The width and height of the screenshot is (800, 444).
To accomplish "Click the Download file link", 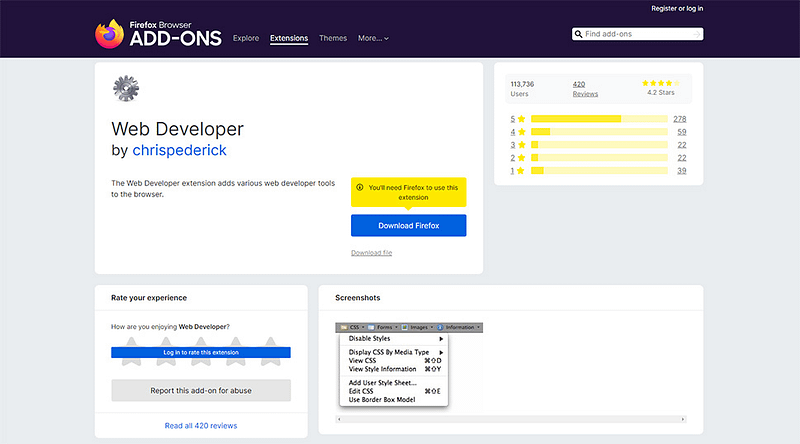I will [x=371, y=253].
